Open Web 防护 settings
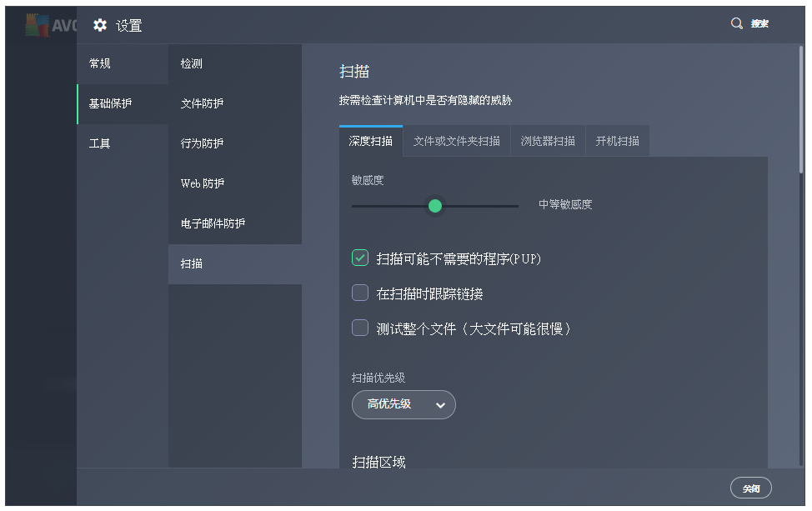Screen dimensions: 812x511 click(x=203, y=183)
